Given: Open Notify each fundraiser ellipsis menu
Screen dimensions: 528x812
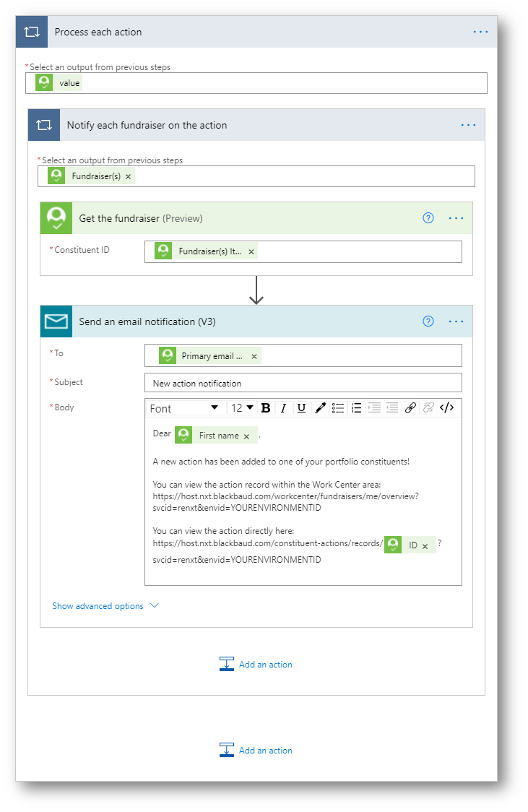Looking at the screenshot, I should 468,125.
